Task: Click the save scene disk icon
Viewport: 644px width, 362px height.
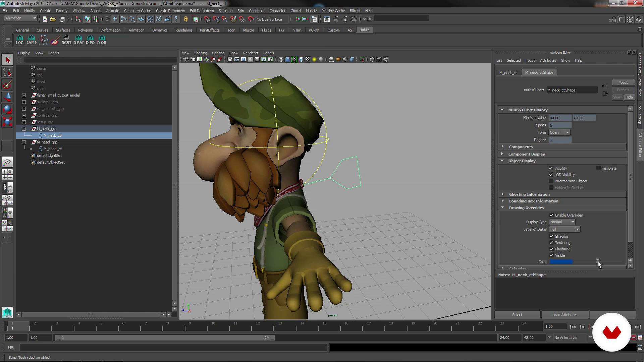Action: tap(62, 19)
